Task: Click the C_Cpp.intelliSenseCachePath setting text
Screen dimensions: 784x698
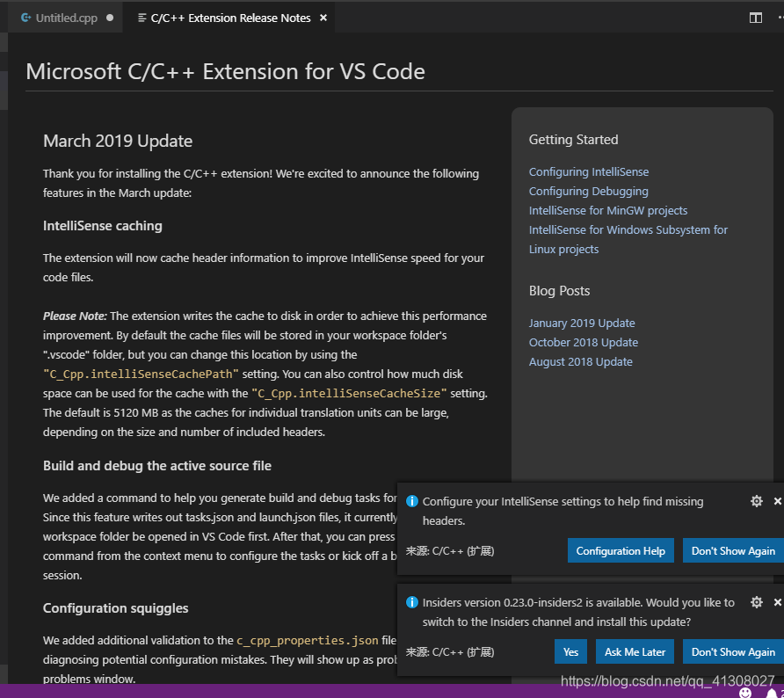Action: pyautogui.click(x=141, y=374)
